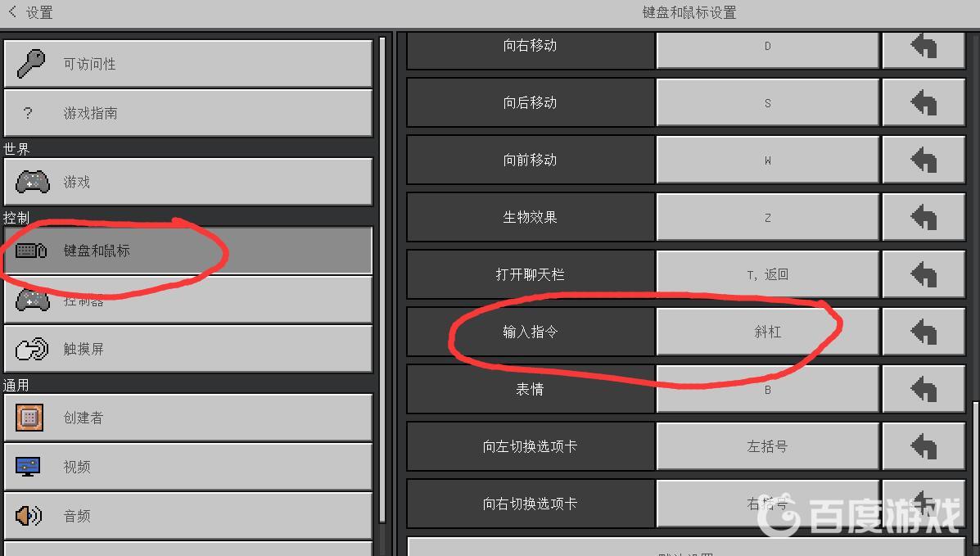Reset the 向右移动 key binding arrow
Viewport: 980px width, 556px height.
point(924,47)
